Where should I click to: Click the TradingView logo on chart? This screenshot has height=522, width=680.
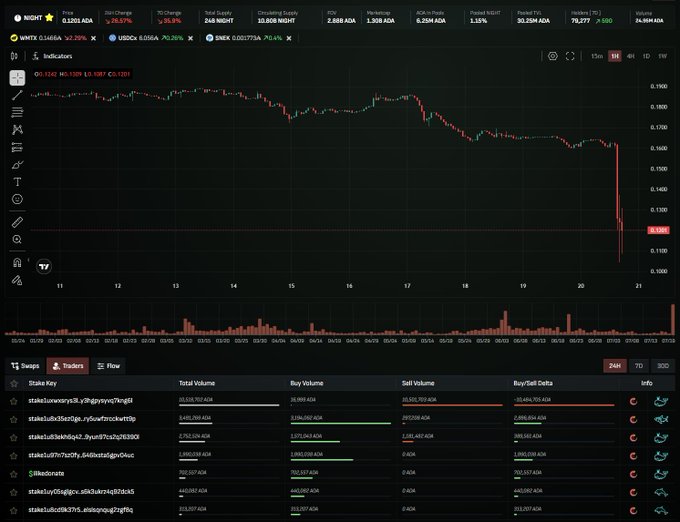point(44,266)
